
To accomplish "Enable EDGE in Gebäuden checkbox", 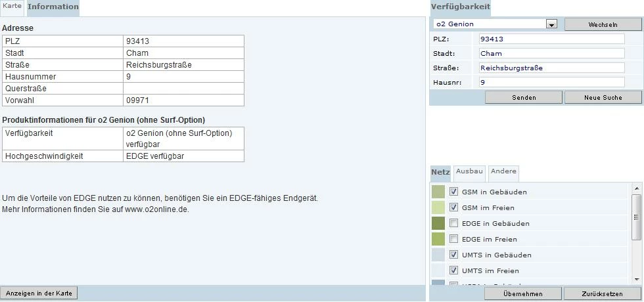I will (x=454, y=223).
